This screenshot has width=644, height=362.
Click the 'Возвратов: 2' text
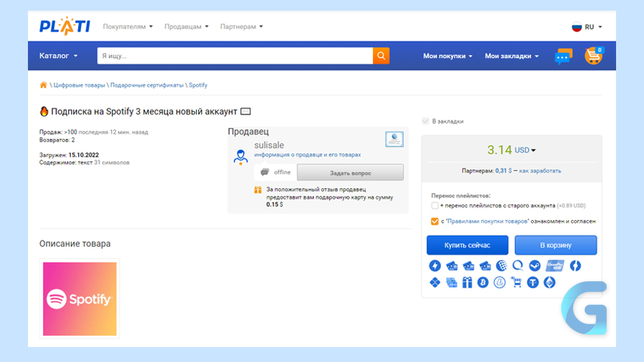[57, 140]
